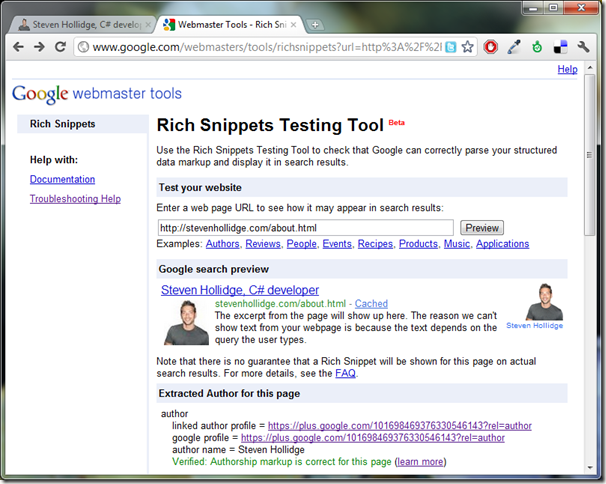Click the author photo left of the snippet
The image size is (606, 484).
click(186, 322)
